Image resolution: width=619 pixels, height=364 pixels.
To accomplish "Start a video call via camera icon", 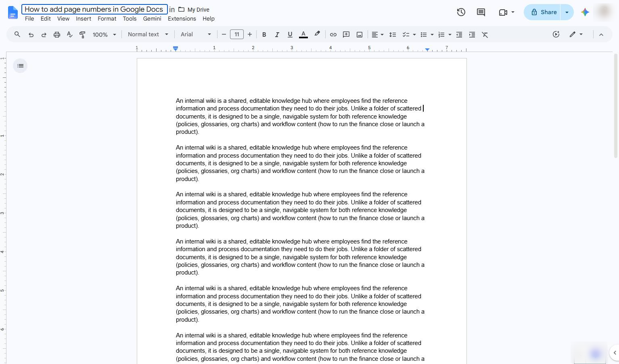I will pyautogui.click(x=503, y=12).
